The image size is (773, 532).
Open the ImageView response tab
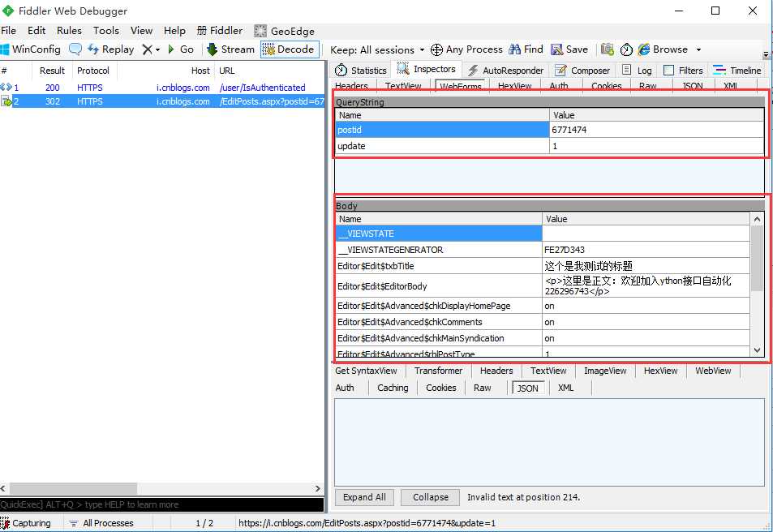coord(605,371)
